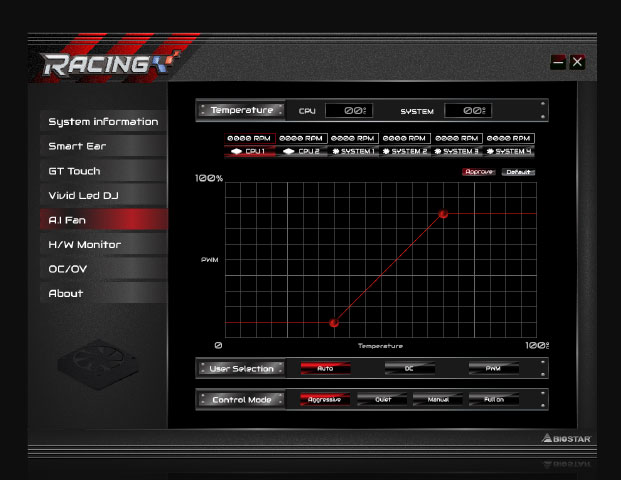The height and width of the screenshot is (480, 621).
Task: Click the upper red fan curve point
Action: point(443,214)
